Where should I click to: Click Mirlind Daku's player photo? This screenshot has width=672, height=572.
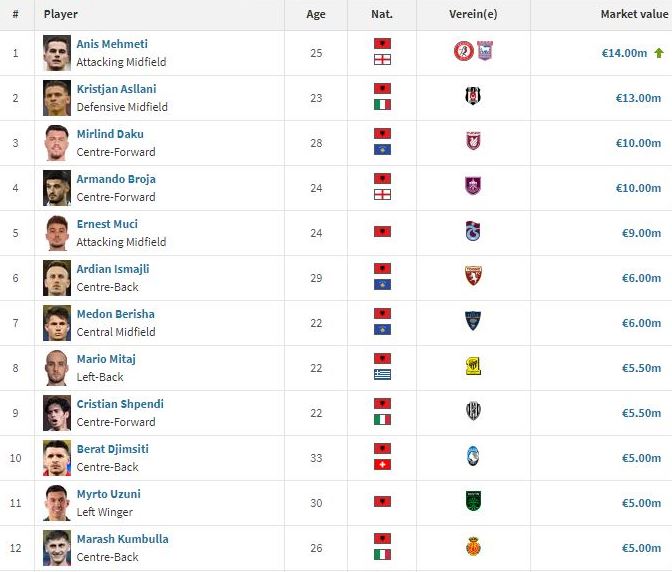tap(57, 142)
